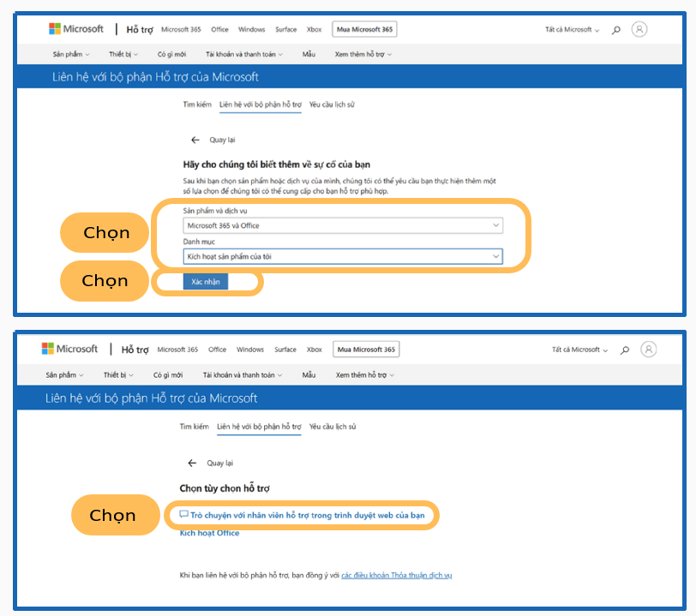The image size is (696, 616).
Task: Switch to Tìm kiếm tab in bottom page
Action: click(195, 427)
